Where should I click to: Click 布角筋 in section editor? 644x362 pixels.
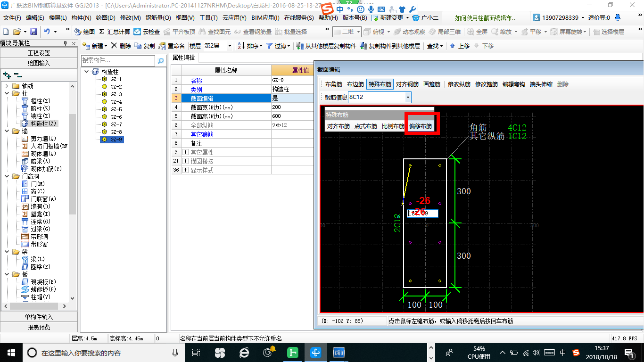[334, 84]
